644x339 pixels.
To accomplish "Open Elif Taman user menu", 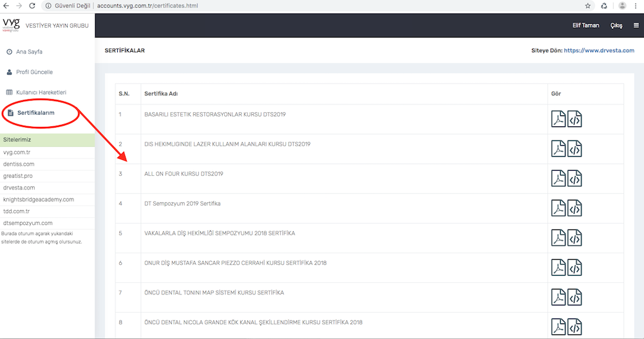I will 585,26.
